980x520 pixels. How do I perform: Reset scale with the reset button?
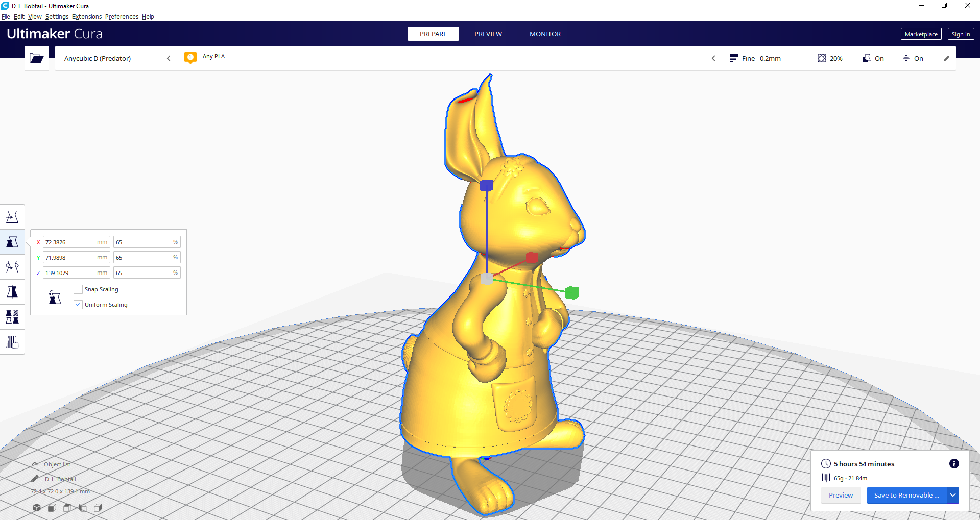coord(55,297)
